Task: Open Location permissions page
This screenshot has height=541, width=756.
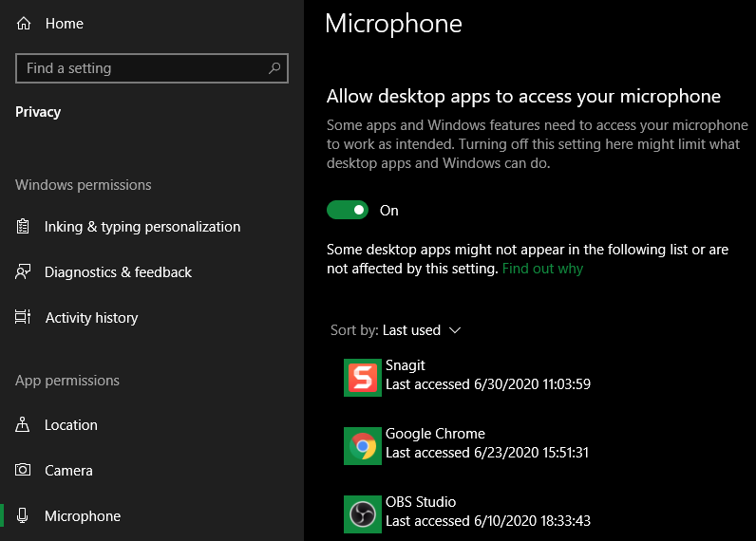Action: click(71, 425)
